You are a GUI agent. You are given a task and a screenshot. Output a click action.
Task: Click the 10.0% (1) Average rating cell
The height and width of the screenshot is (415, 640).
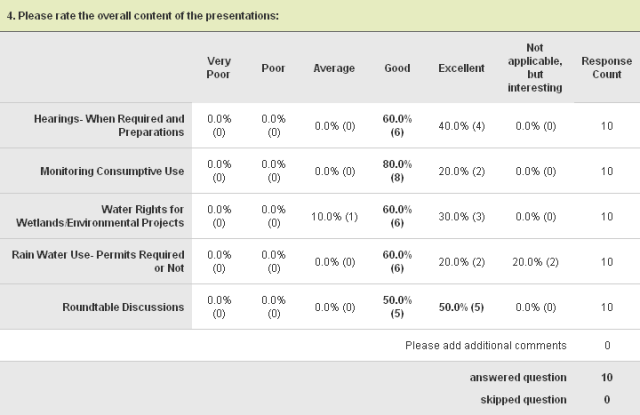point(335,216)
